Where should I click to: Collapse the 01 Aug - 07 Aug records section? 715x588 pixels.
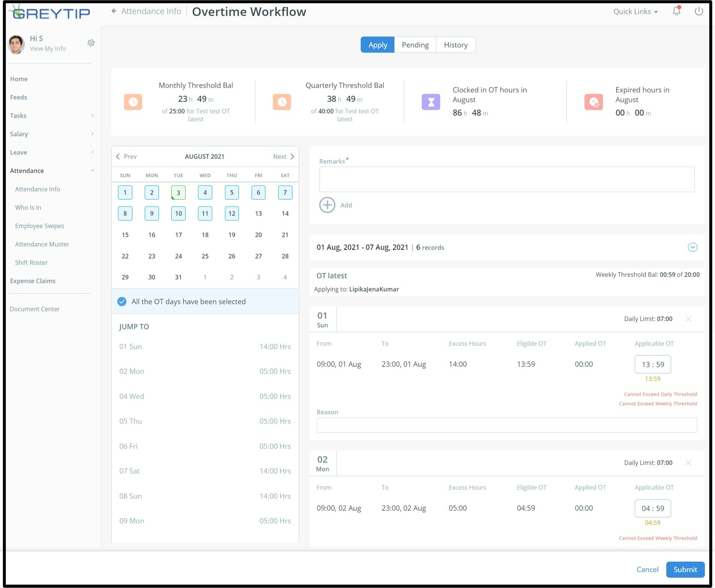[x=693, y=247]
